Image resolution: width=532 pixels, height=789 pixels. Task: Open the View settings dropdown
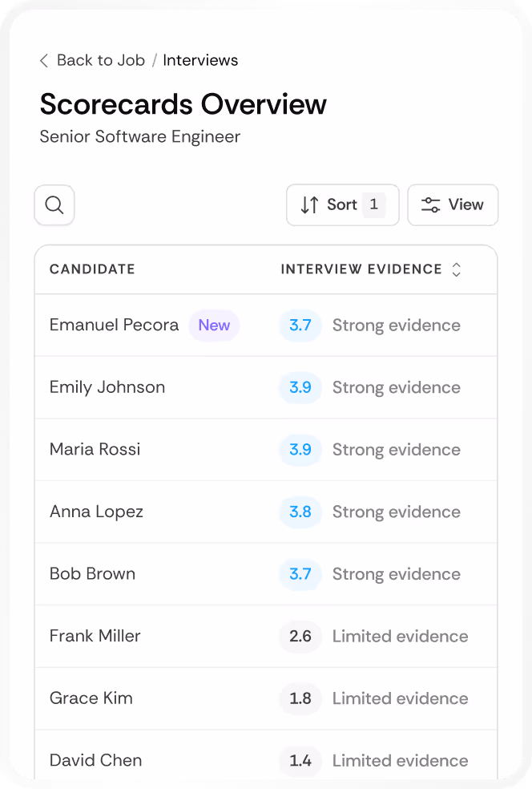453,204
